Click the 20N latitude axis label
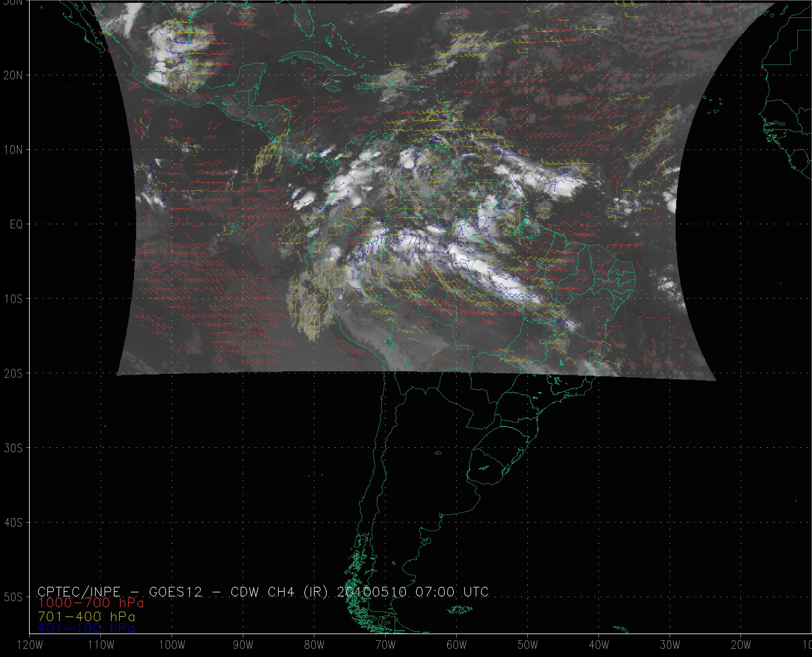Viewport: 812px width, 657px height. click(13, 75)
